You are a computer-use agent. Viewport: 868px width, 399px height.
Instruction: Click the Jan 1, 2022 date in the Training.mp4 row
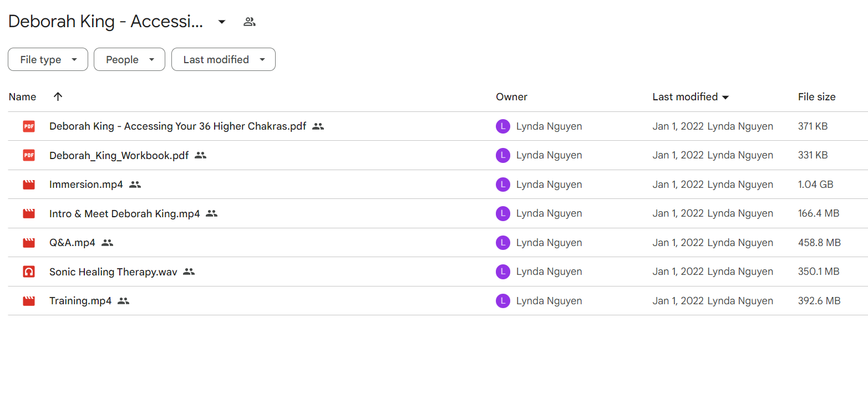coord(678,301)
